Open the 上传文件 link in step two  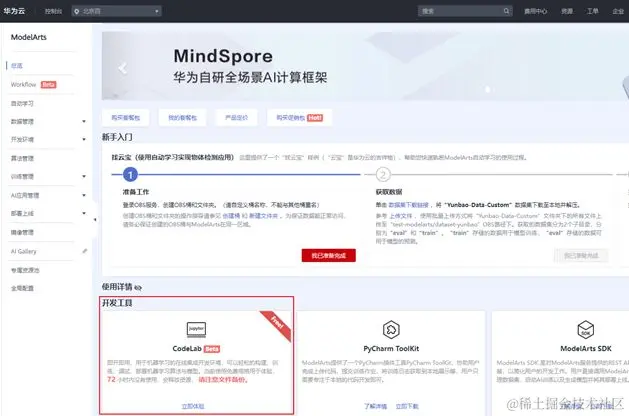[x=401, y=216]
